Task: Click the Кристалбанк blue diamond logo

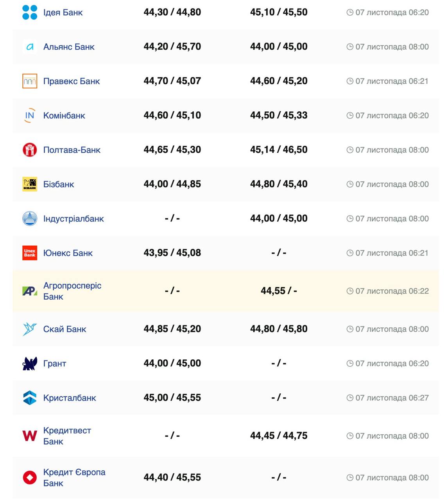Action: [x=30, y=398]
